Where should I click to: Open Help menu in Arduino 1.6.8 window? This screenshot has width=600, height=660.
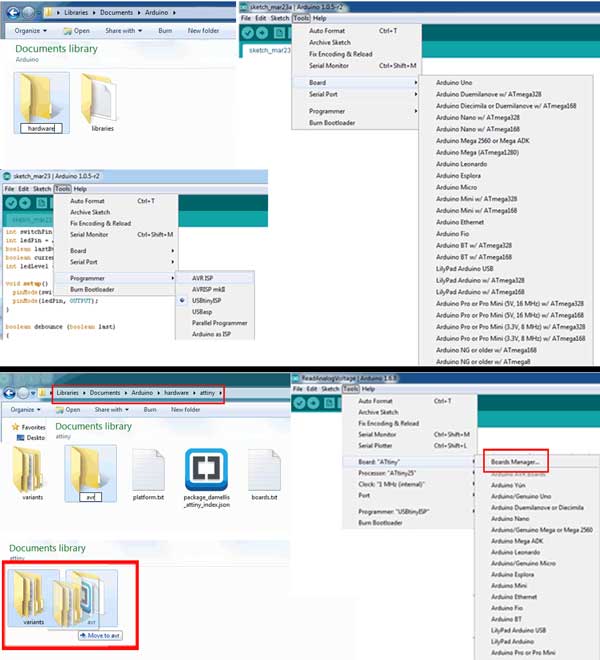tap(368, 389)
